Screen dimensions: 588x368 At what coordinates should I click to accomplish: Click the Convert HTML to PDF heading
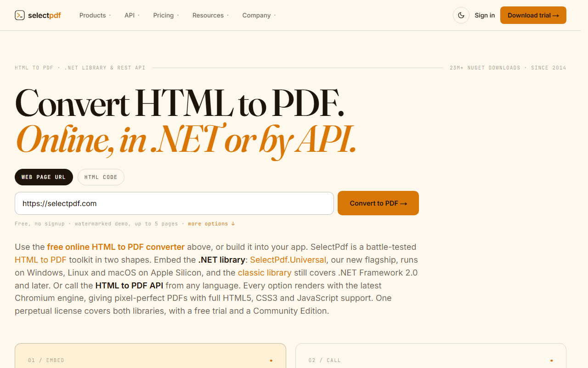180,103
